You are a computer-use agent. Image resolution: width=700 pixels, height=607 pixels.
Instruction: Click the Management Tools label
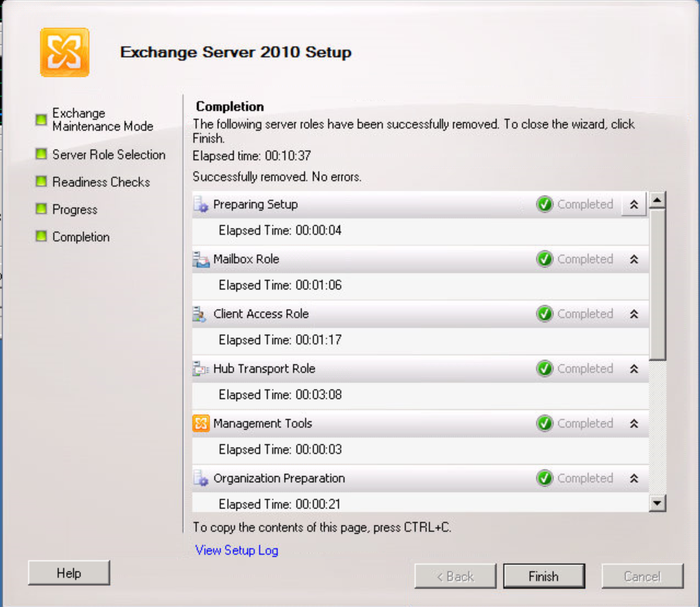point(263,424)
